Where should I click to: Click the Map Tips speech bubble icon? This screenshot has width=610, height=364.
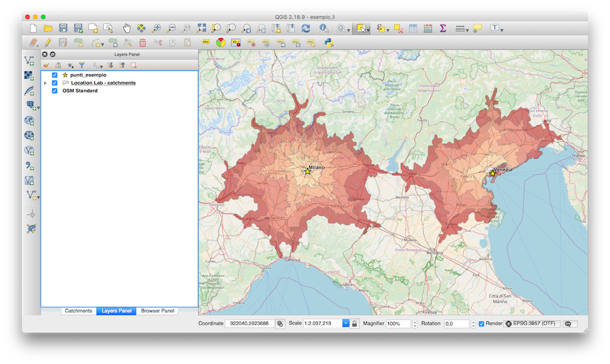[477, 28]
